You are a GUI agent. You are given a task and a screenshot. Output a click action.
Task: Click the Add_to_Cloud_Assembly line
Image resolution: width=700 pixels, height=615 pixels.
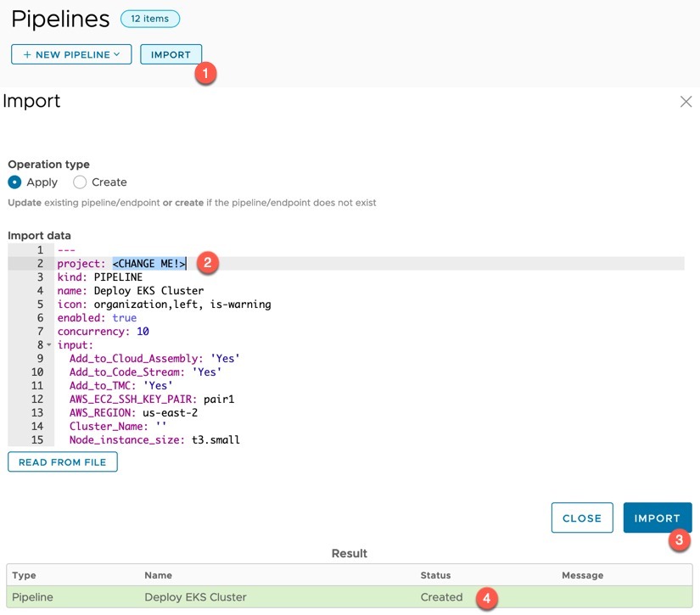click(154, 358)
